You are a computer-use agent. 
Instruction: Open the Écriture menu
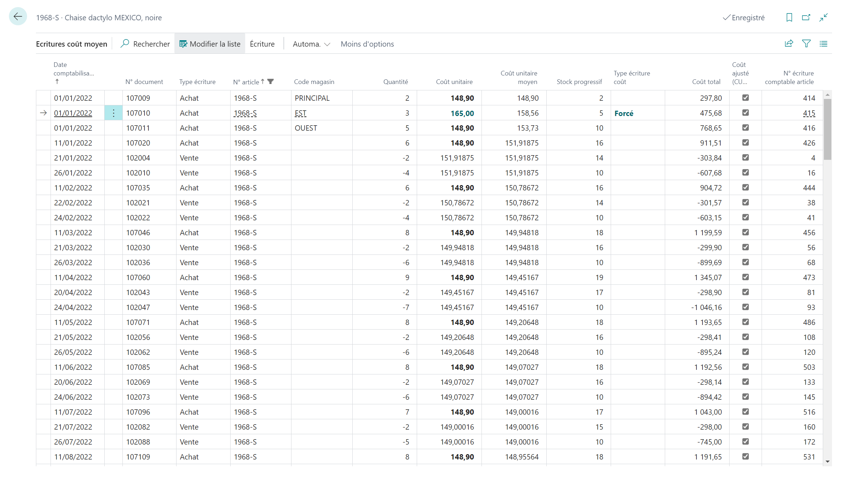click(x=262, y=44)
